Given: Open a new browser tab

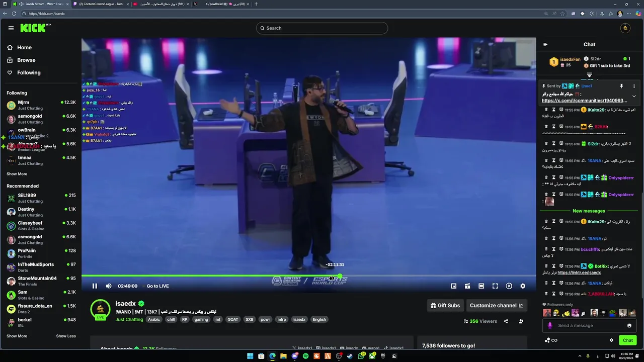Looking at the screenshot, I should point(256,4).
